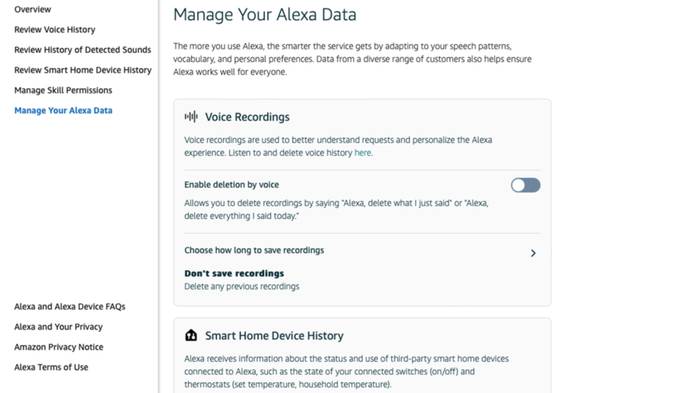Select Review Smart Home Device History

coord(83,70)
